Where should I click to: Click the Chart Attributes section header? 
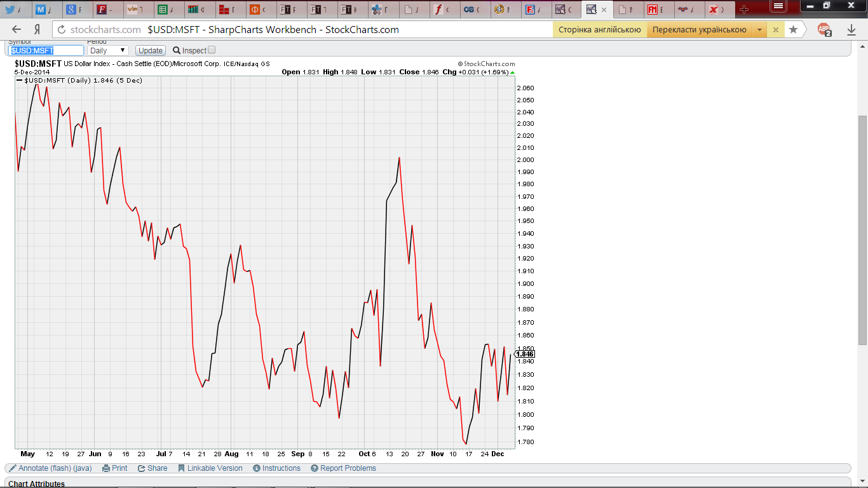click(x=36, y=484)
